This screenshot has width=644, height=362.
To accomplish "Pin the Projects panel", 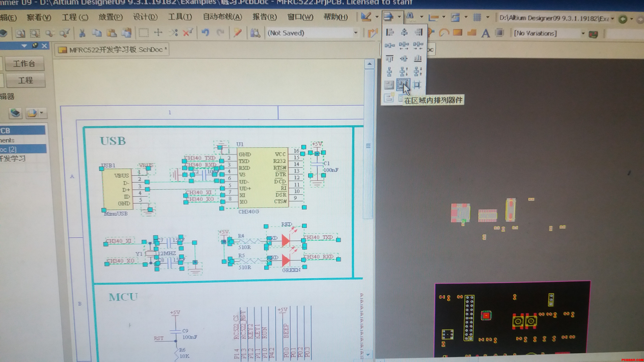I will (x=35, y=46).
